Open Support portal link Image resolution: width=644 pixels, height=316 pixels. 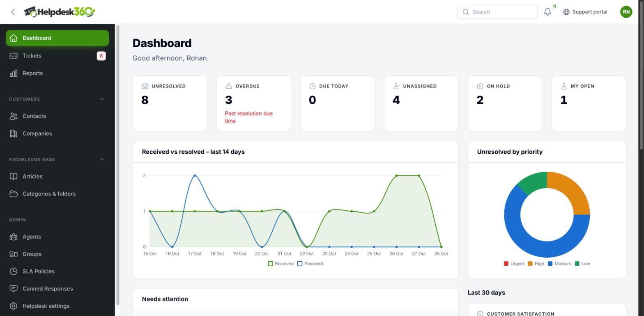585,12
